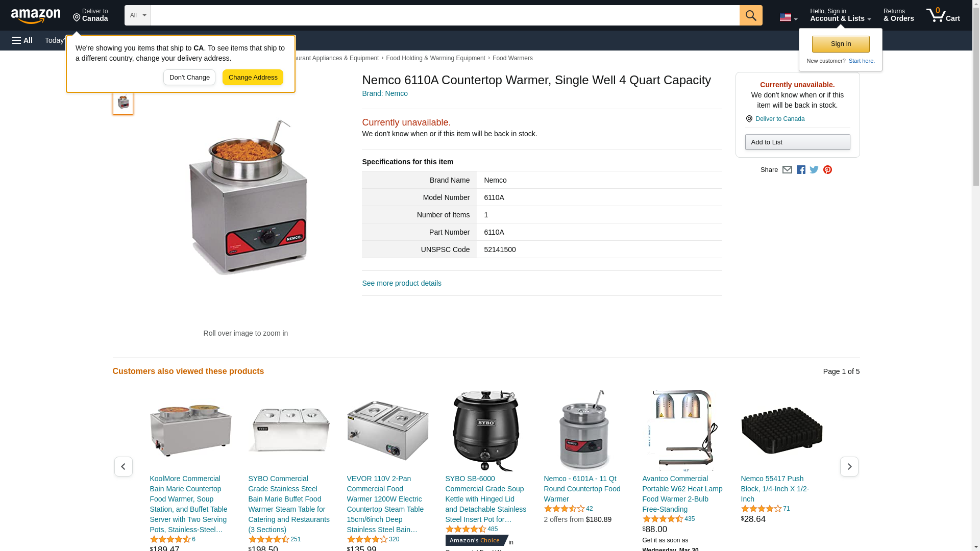Click the Don't Change button
Viewport: 980px width, 551px height.
tap(189, 78)
